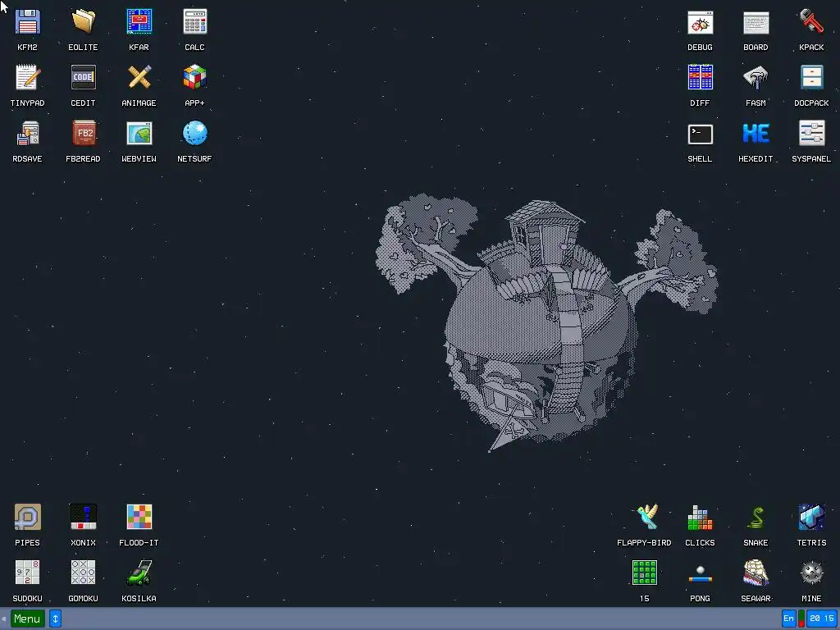The width and height of the screenshot is (840, 630).
Task: Open the FLOOD-IT colored squares icon
Action: point(139,517)
